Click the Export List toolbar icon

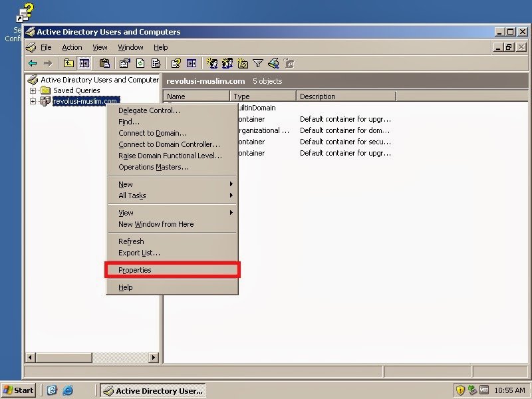click(x=156, y=63)
